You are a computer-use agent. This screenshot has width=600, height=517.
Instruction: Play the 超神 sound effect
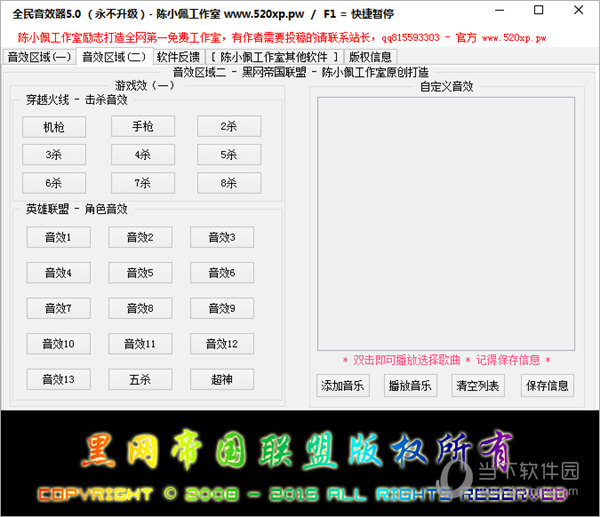[x=222, y=380]
